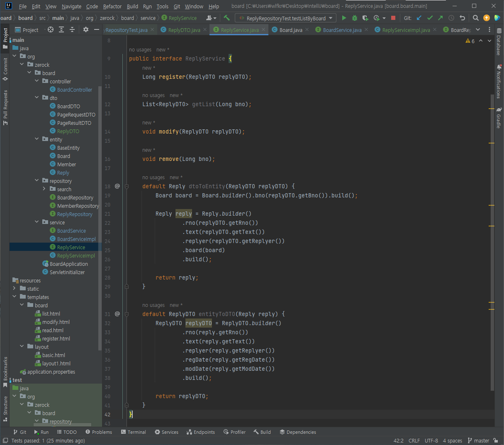
Task: Collapse all in the Project tree
Action: click(72, 29)
